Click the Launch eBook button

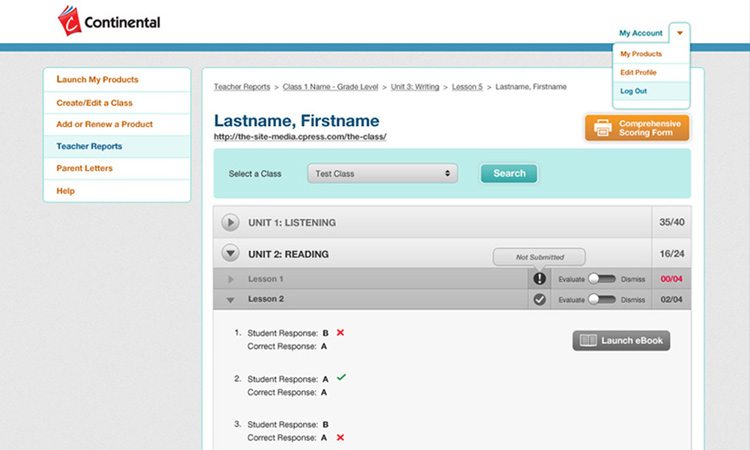[621, 340]
